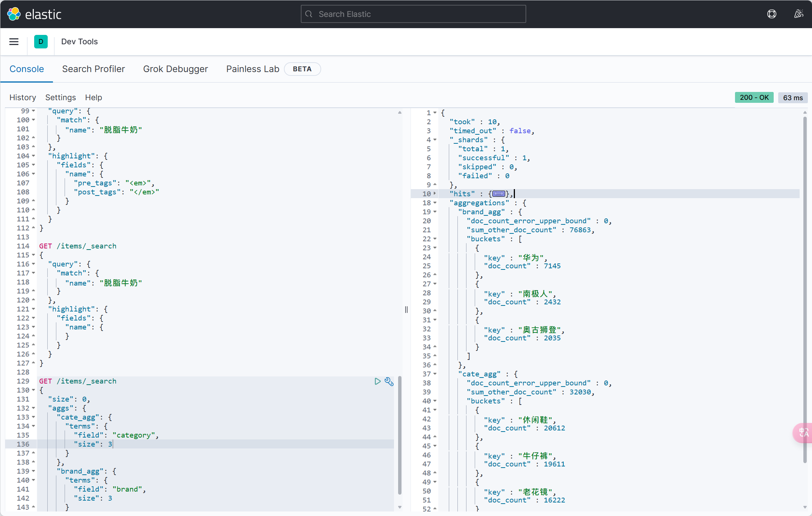Collapse the brand_agg block on line 19
812x516 pixels.
[435, 212]
